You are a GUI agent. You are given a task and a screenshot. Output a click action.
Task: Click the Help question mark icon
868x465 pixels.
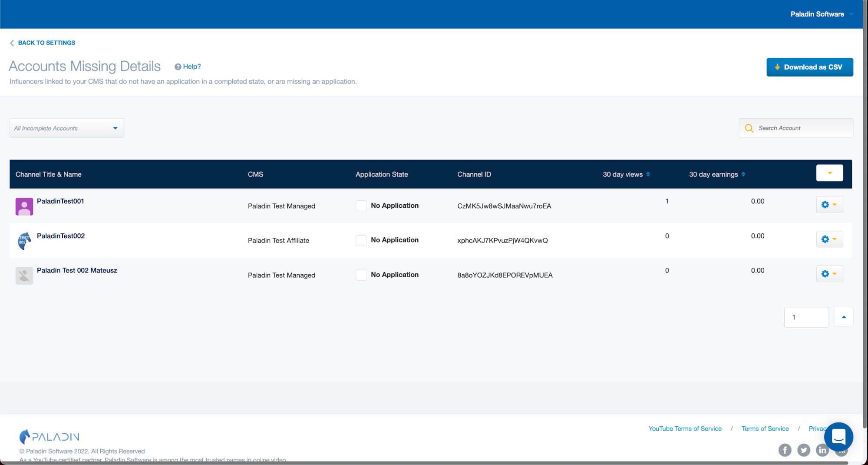(x=178, y=67)
